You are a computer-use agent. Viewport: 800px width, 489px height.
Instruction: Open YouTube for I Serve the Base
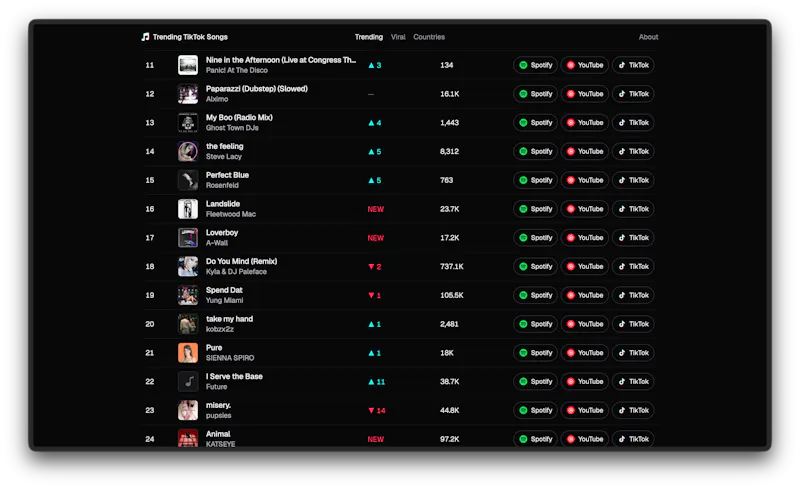585,381
